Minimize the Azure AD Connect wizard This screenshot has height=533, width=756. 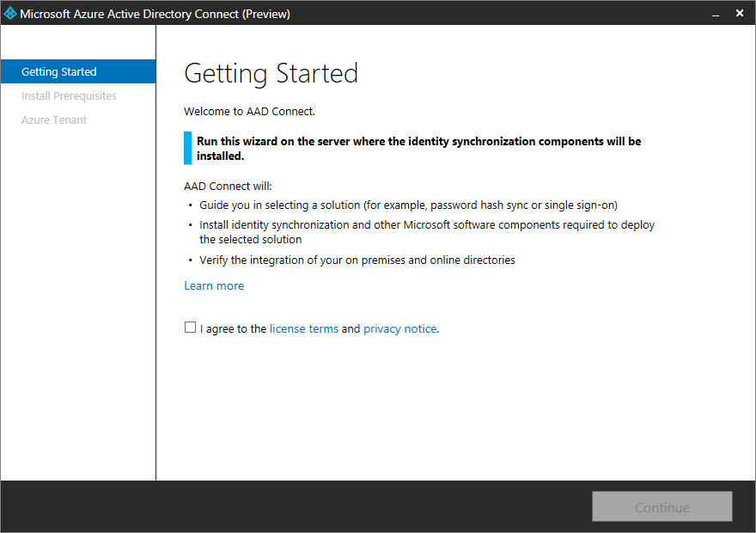pyautogui.click(x=716, y=13)
